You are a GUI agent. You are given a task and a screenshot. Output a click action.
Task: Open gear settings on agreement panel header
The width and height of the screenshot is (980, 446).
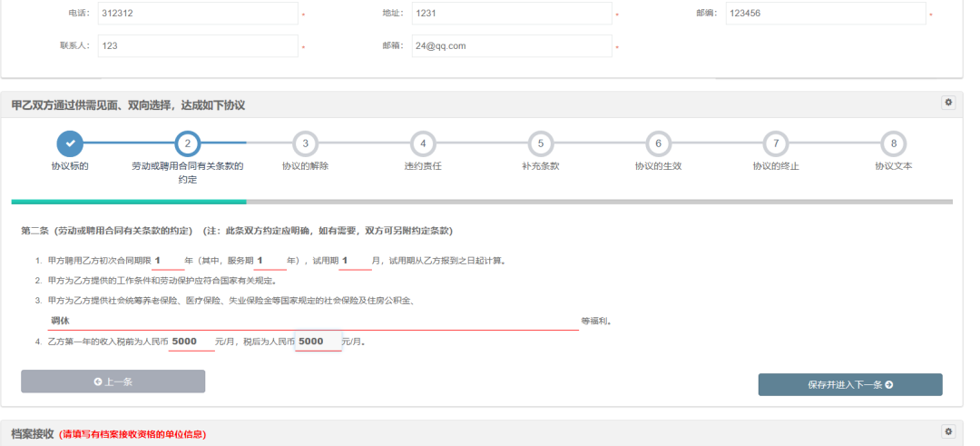948,104
